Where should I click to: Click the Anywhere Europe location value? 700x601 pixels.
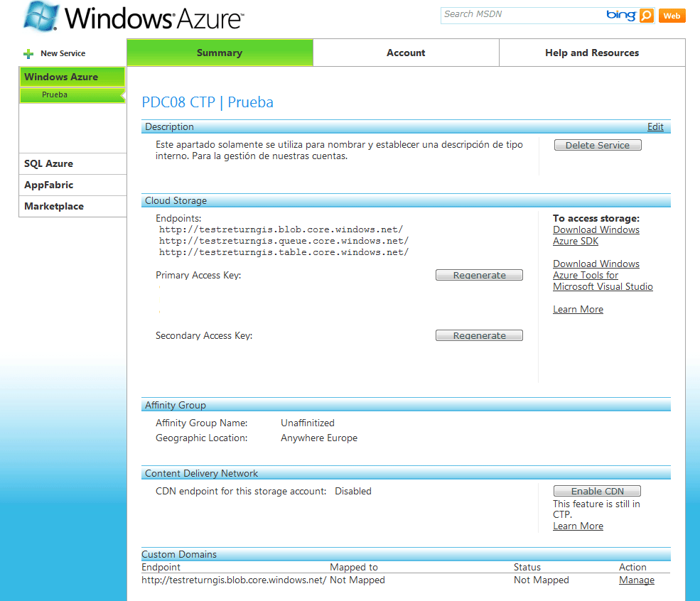(319, 438)
